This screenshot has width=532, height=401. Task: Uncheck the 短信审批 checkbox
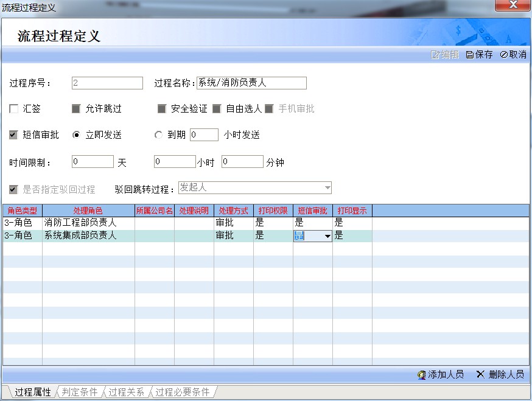click(14, 135)
